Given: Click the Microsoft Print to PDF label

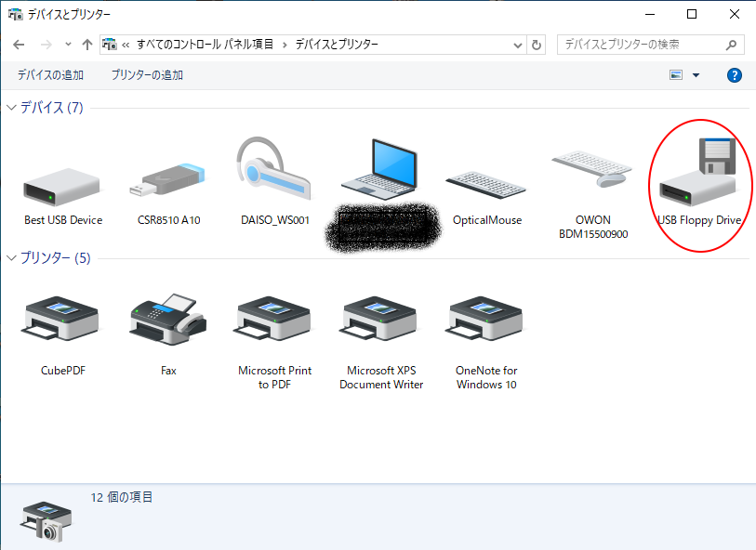Looking at the screenshot, I should tap(275, 377).
